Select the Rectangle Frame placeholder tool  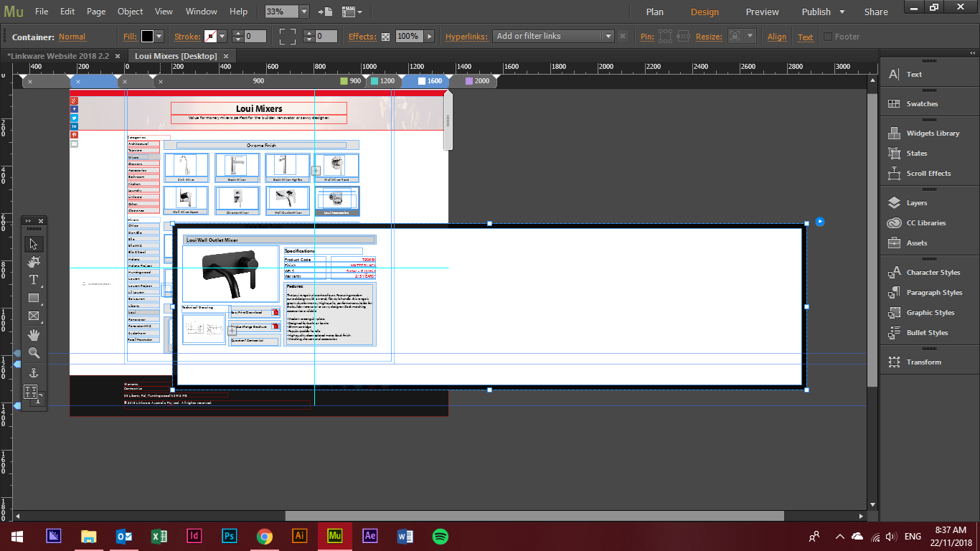pos(34,316)
